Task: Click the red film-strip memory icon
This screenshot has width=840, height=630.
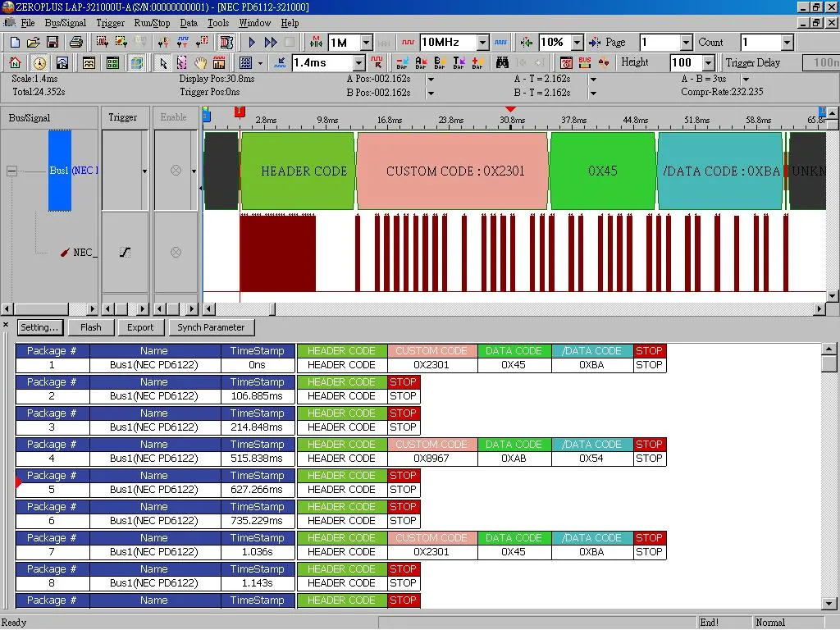Action: click(x=226, y=43)
